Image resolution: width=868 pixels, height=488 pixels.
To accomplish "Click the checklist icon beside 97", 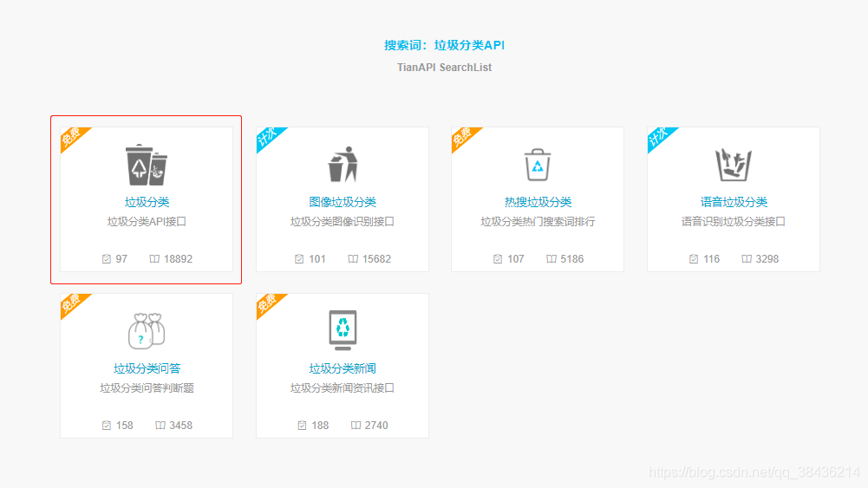I will [x=107, y=259].
